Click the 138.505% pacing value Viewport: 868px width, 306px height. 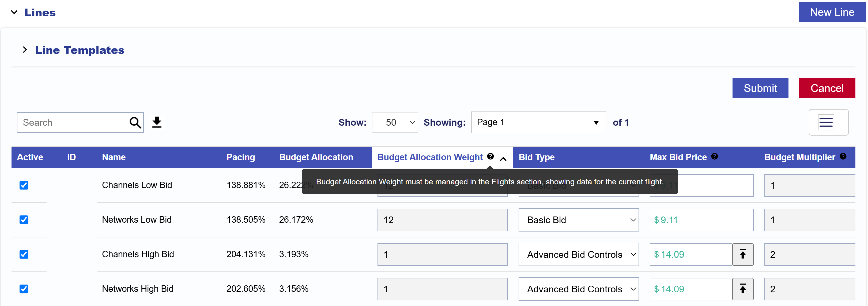coord(246,220)
